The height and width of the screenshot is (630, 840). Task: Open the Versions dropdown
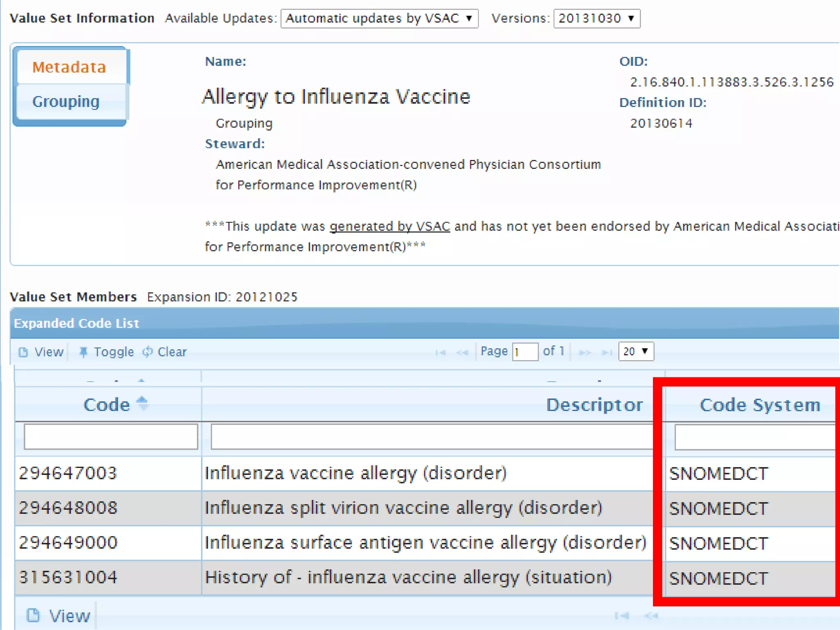596,18
